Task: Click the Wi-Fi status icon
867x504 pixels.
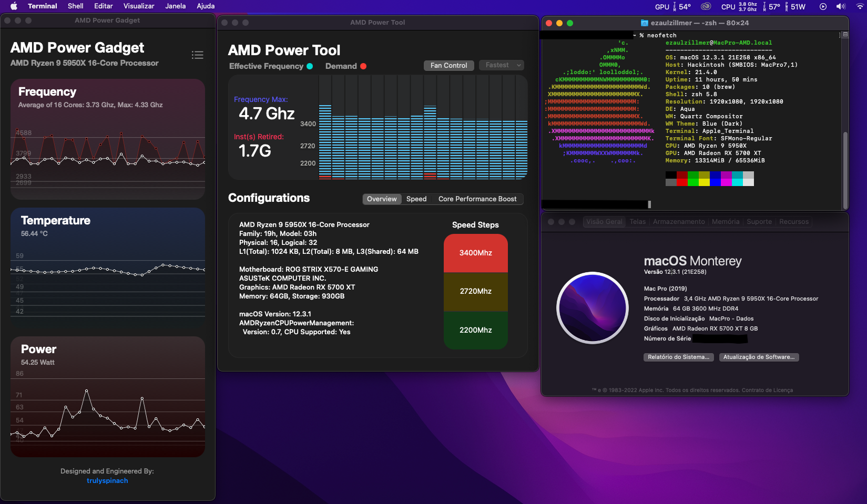Action: pyautogui.click(x=860, y=6)
